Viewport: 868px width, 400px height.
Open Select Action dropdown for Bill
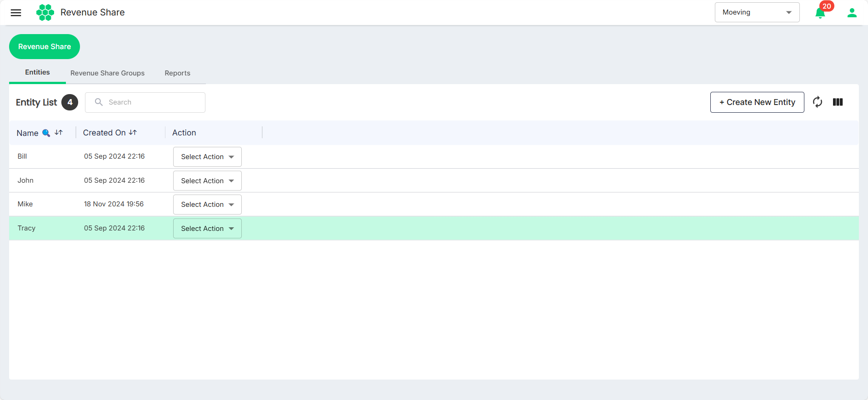pos(207,157)
